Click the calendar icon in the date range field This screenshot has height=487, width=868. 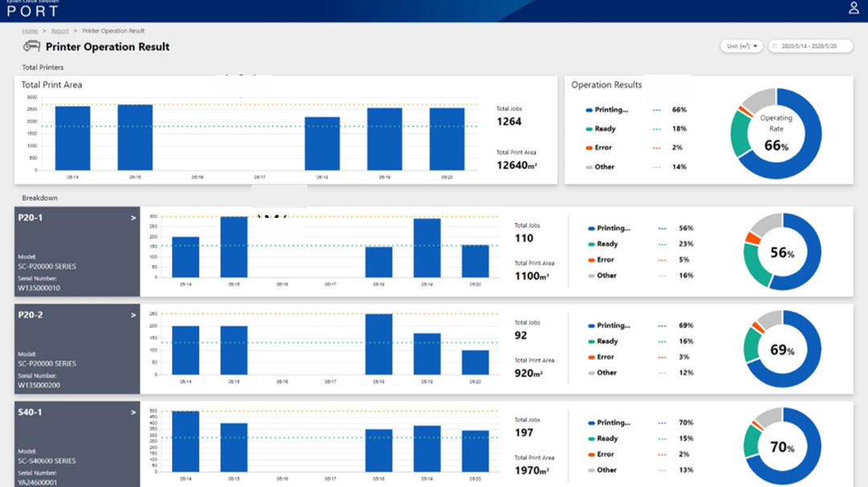pos(776,47)
